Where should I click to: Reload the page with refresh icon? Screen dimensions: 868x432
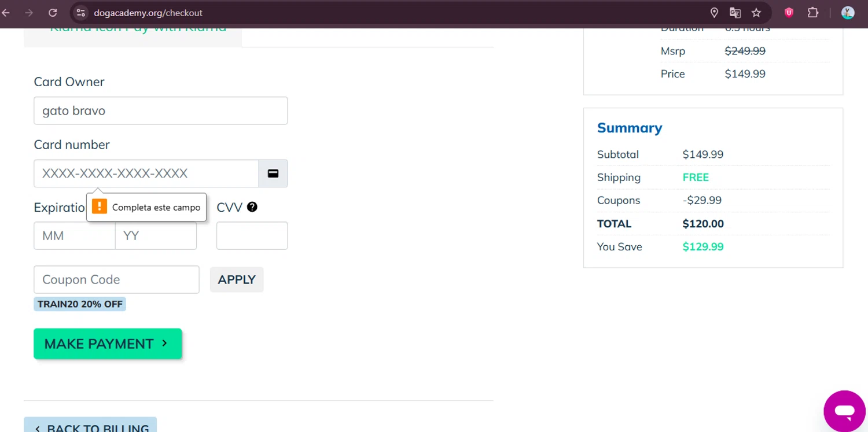coord(53,13)
